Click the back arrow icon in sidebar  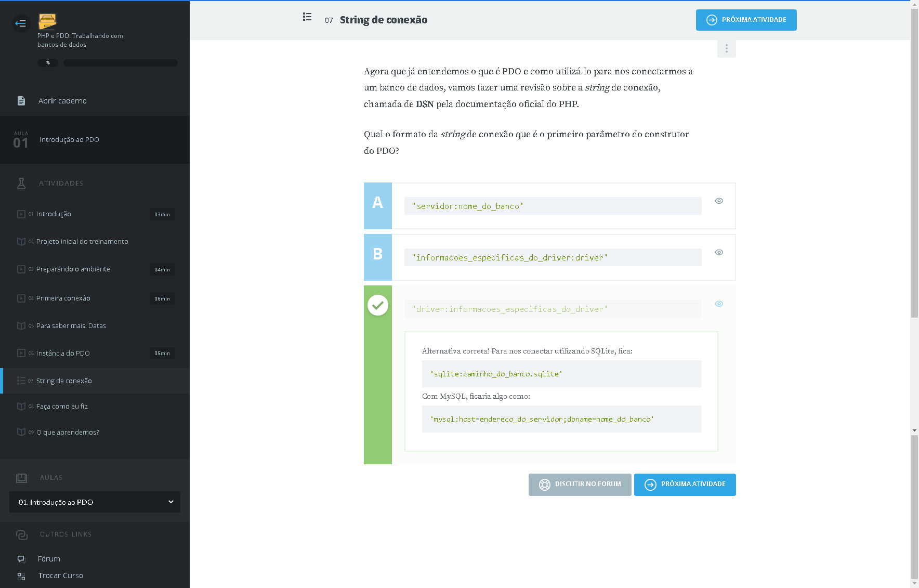pyautogui.click(x=21, y=23)
